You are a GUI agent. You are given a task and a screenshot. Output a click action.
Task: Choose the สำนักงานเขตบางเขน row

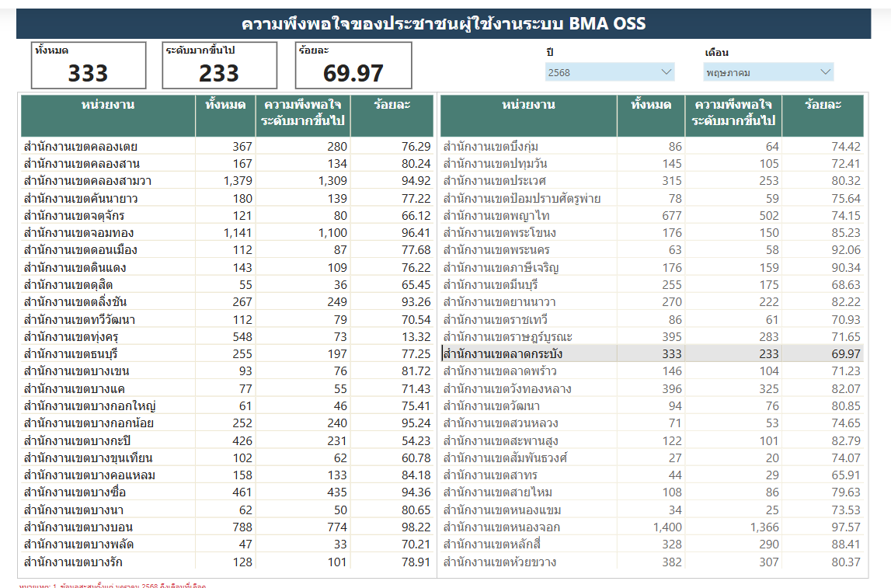228,371
